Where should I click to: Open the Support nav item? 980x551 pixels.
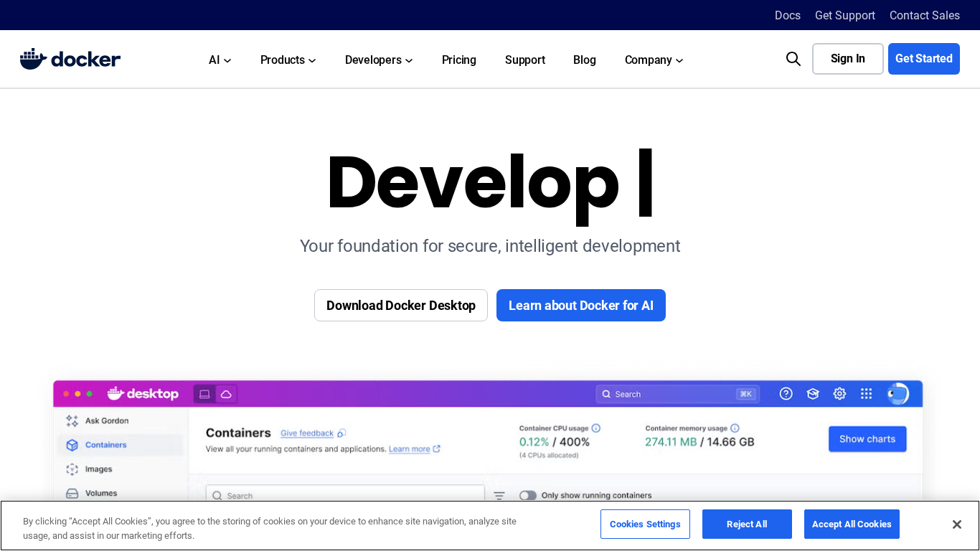pyautogui.click(x=525, y=60)
